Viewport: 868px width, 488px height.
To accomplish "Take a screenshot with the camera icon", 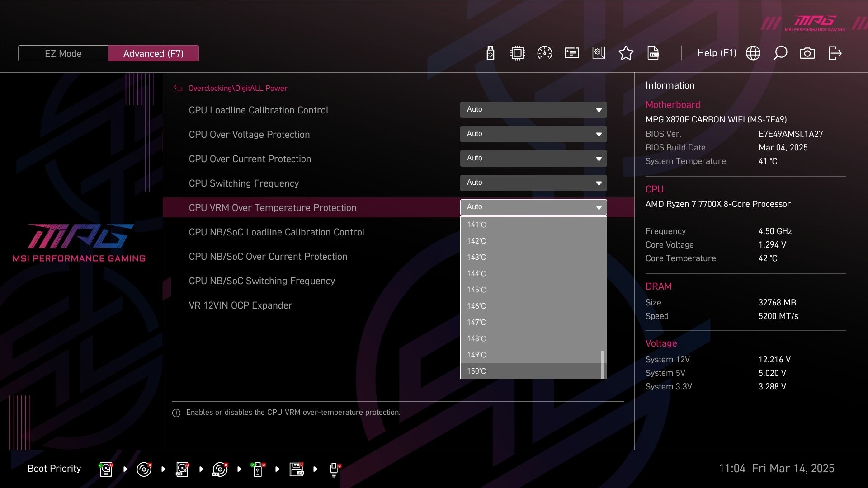I will pos(807,53).
